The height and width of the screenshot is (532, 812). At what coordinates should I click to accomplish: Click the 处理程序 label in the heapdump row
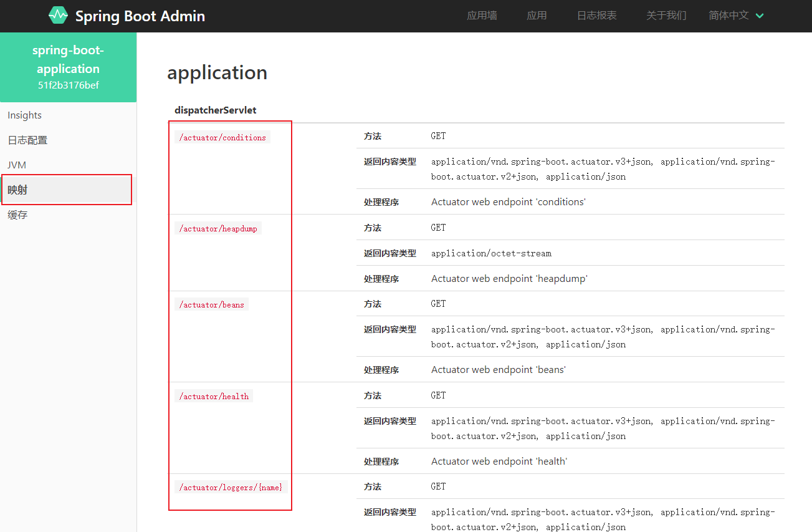click(381, 279)
